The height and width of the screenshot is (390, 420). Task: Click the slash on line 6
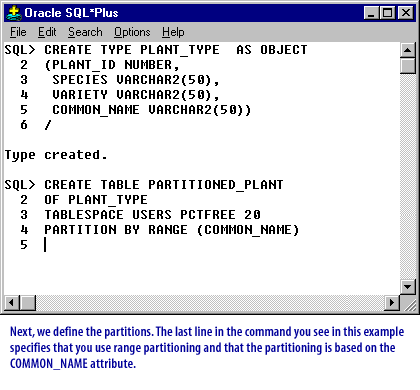click(x=48, y=125)
